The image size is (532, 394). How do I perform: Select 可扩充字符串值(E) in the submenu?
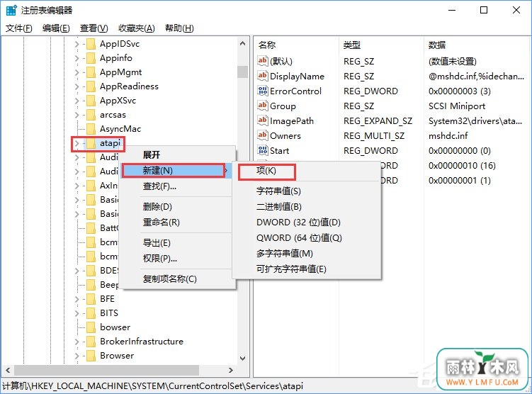point(307,269)
